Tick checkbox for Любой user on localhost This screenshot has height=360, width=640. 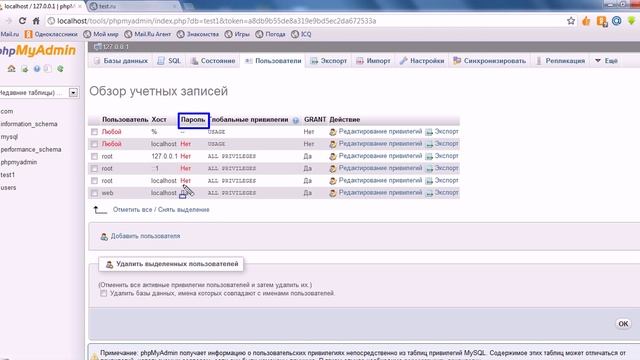pyautogui.click(x=94, y=144)
